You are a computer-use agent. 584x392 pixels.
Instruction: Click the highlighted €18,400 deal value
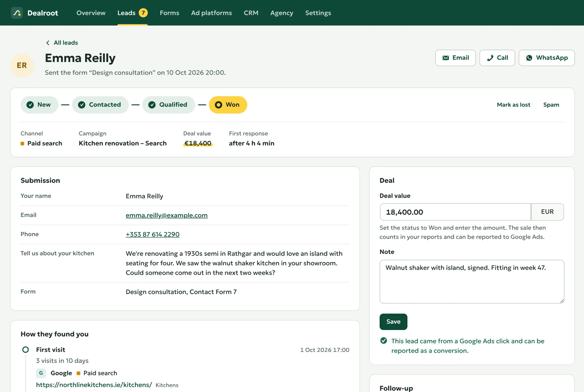pos(198,143)
